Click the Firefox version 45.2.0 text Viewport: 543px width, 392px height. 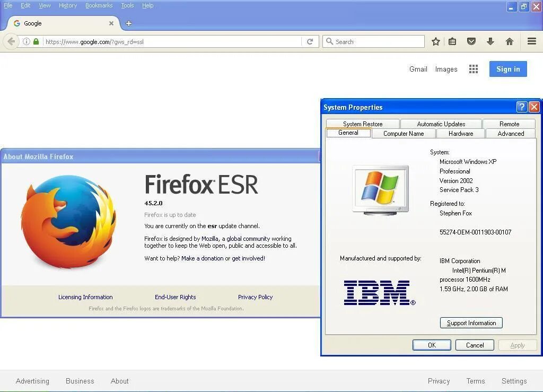click(153, 203)
